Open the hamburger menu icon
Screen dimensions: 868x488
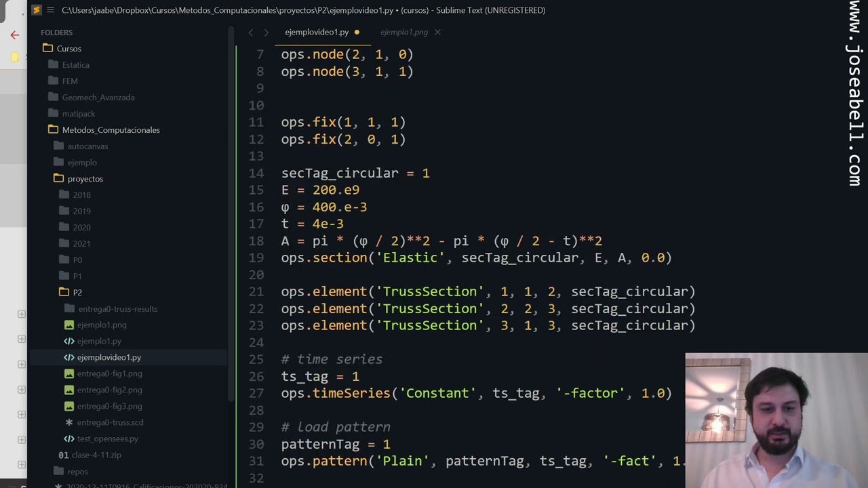click(x=51, y=10)
